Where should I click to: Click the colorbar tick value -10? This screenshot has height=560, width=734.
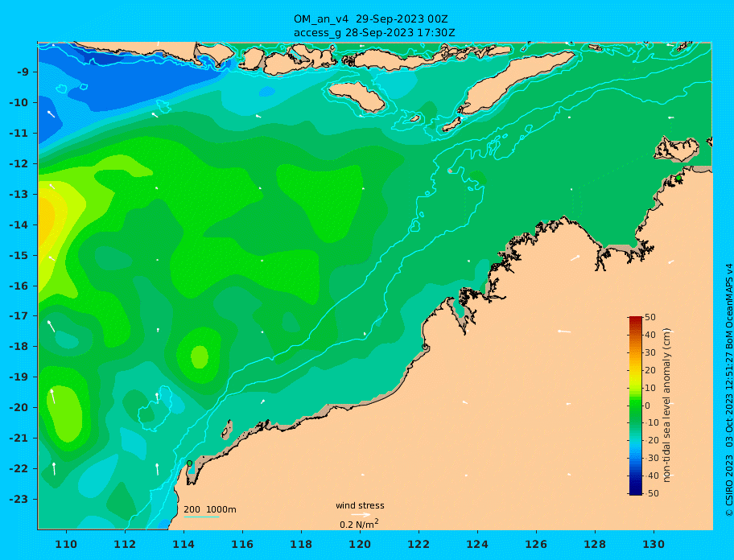pos(651,422)
